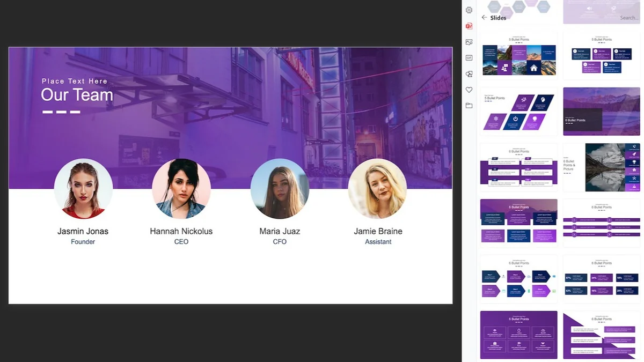Go back with the Slides arrow
This screenshot has width=644, height=362.
[484, 18]
